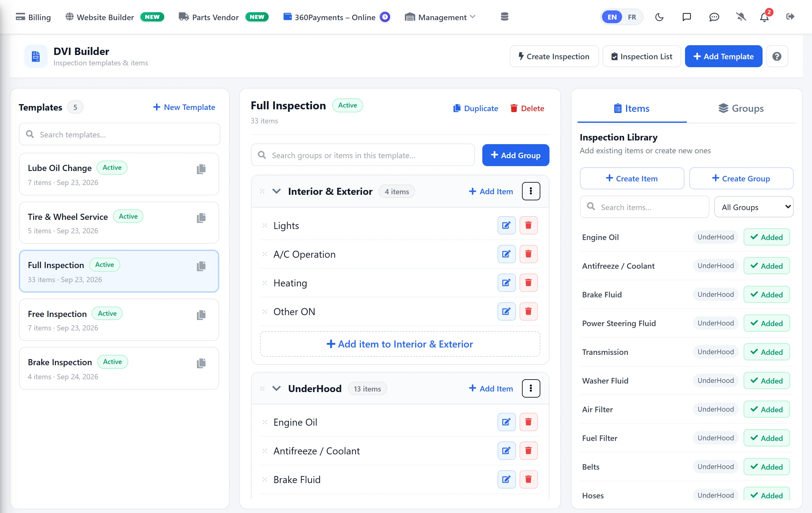Viewport: 812px width, 513px height.
Task: Edit the Heating item
Action: pyautogui.click(x=506, y=283)
